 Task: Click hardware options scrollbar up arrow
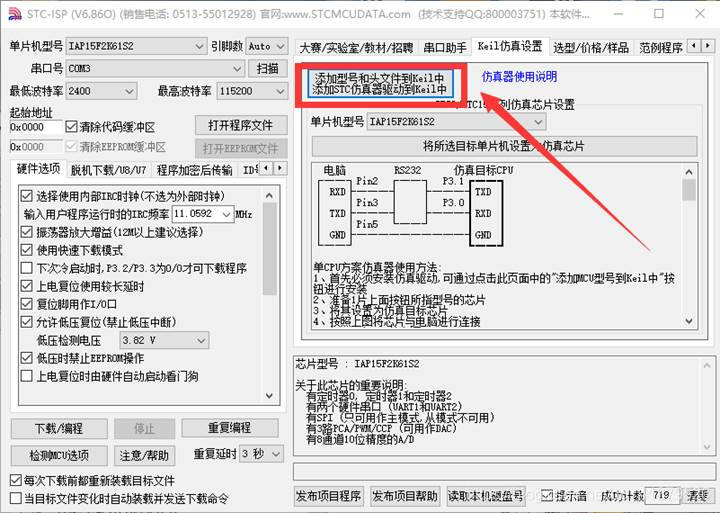point(270,196)
